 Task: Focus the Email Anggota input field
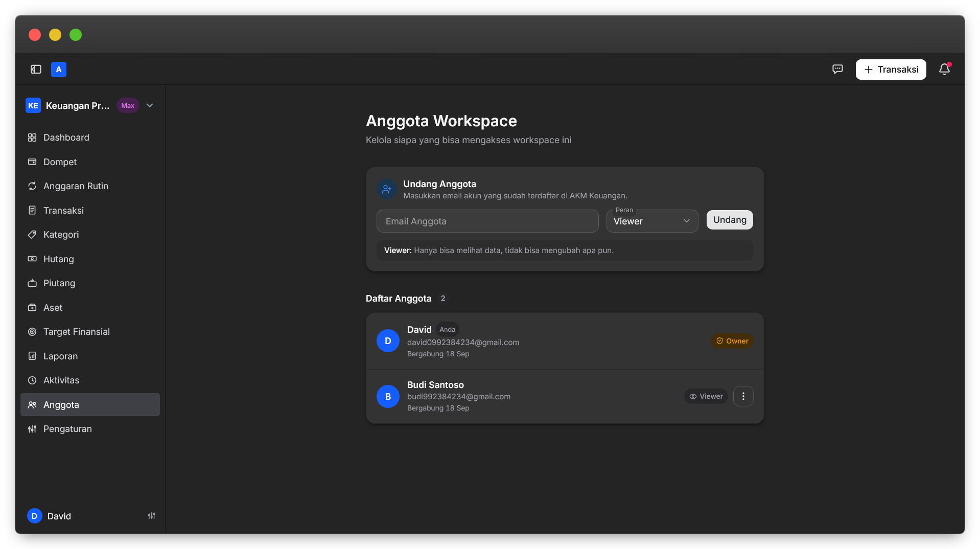(x=487, y=221)
